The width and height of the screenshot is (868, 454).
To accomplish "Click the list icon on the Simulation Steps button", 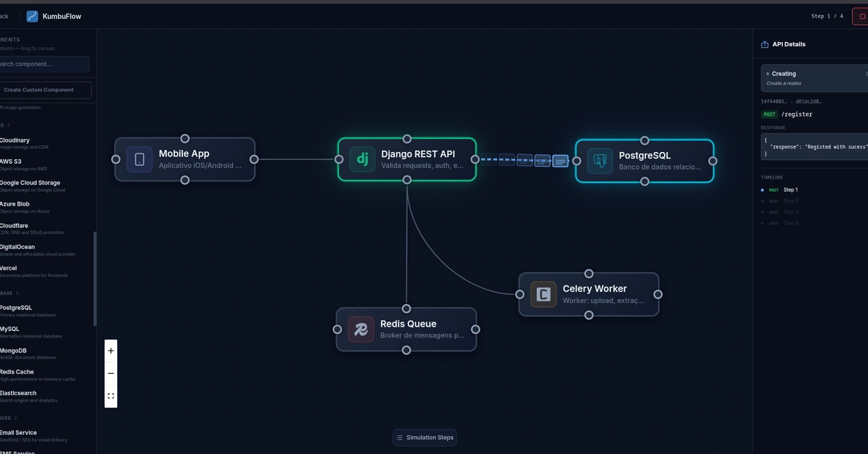I will pos(399,437).
